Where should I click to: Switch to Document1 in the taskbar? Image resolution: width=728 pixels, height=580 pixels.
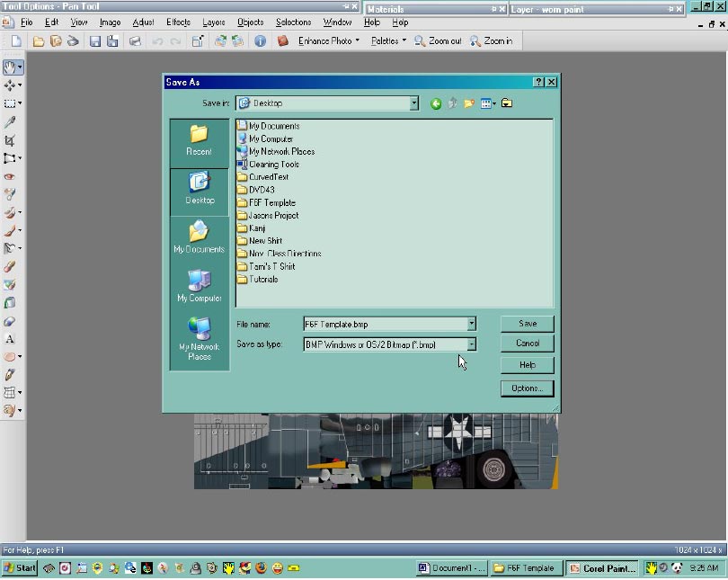453,568
